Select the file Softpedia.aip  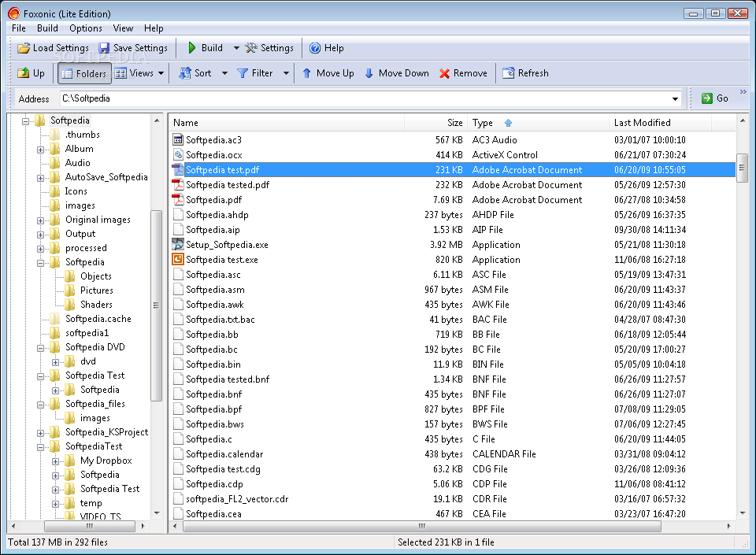pyautogui.click(x=213, y=229)
